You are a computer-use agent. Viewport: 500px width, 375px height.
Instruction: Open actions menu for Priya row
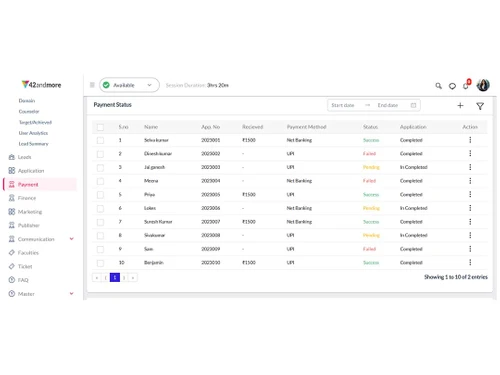(470, 194)
